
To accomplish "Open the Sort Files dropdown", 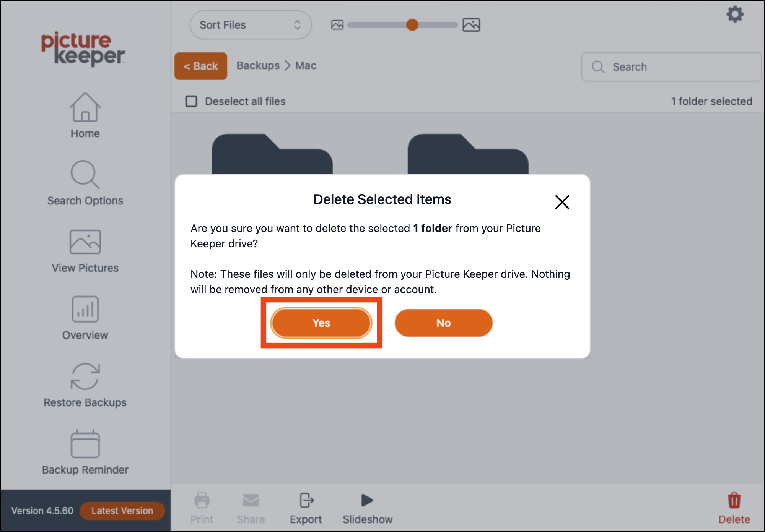I will click(x=251, y=25).
